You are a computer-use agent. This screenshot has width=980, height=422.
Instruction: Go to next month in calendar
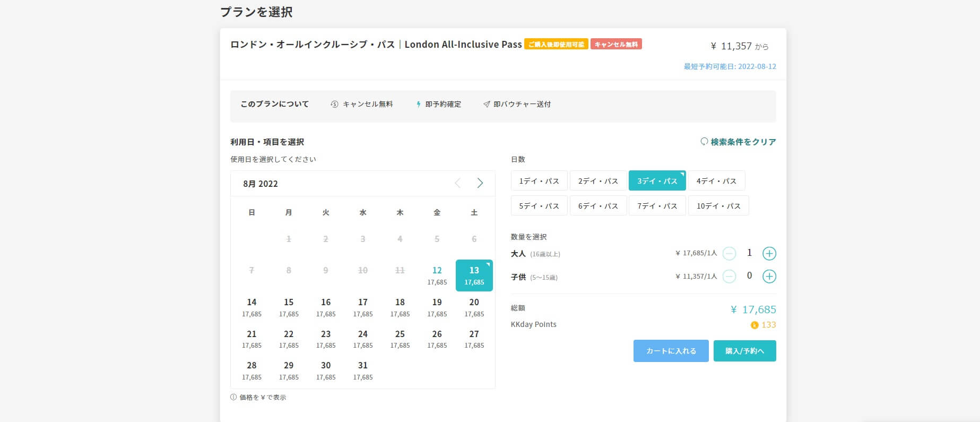(480, 183)
